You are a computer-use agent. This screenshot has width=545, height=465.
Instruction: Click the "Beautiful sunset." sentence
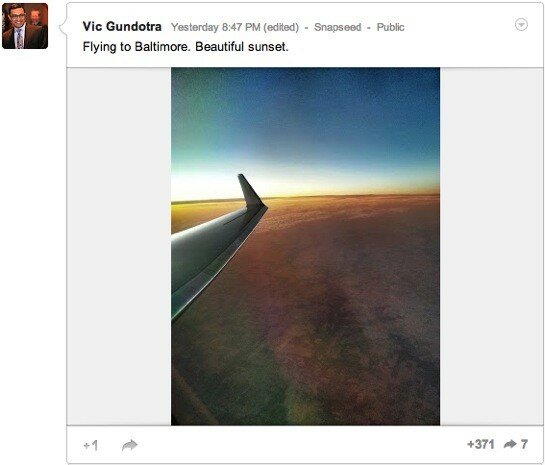point(242,47)
